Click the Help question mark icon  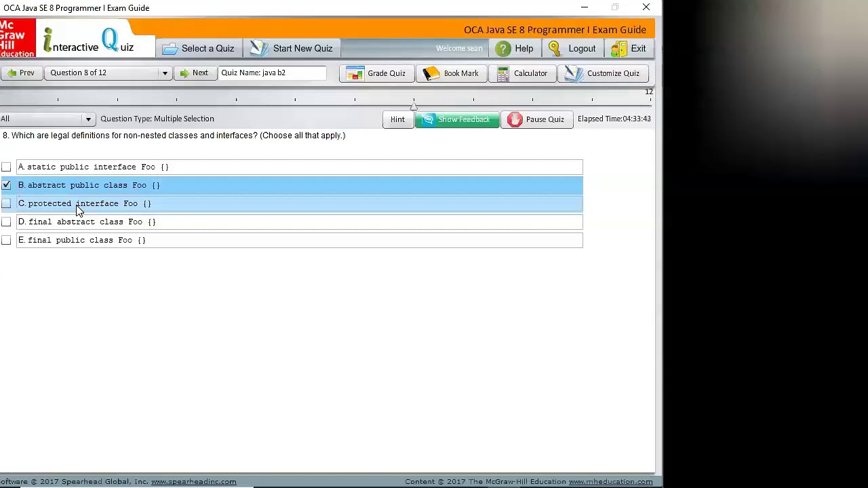pyautogui.click(x=502, y=49)
